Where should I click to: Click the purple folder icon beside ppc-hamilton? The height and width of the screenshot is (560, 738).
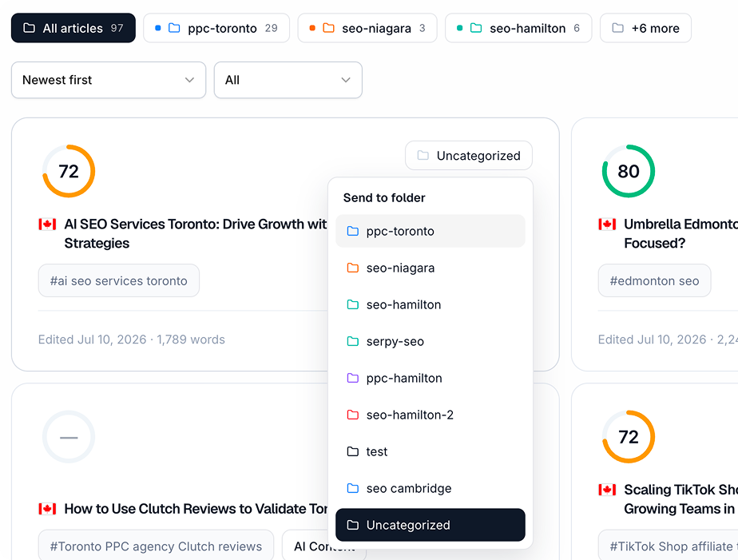point(352,378)
